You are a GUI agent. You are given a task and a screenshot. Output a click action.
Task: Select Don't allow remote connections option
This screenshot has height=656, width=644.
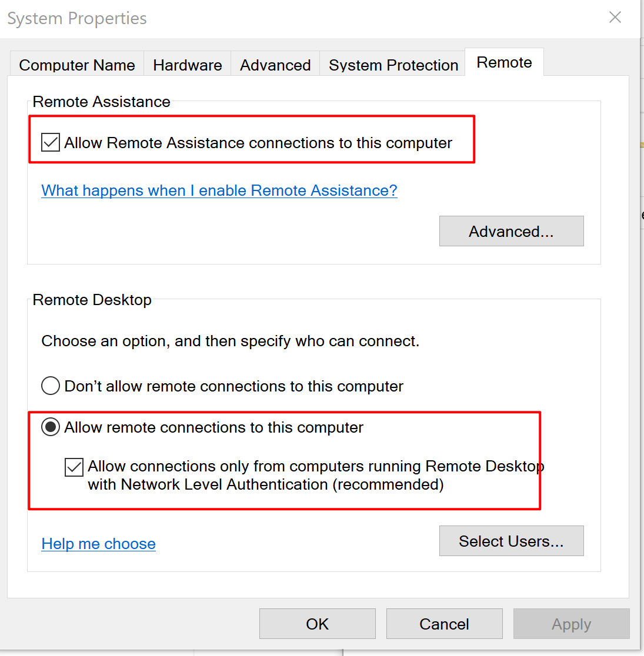pyautogui.click(x=50, y=386)
